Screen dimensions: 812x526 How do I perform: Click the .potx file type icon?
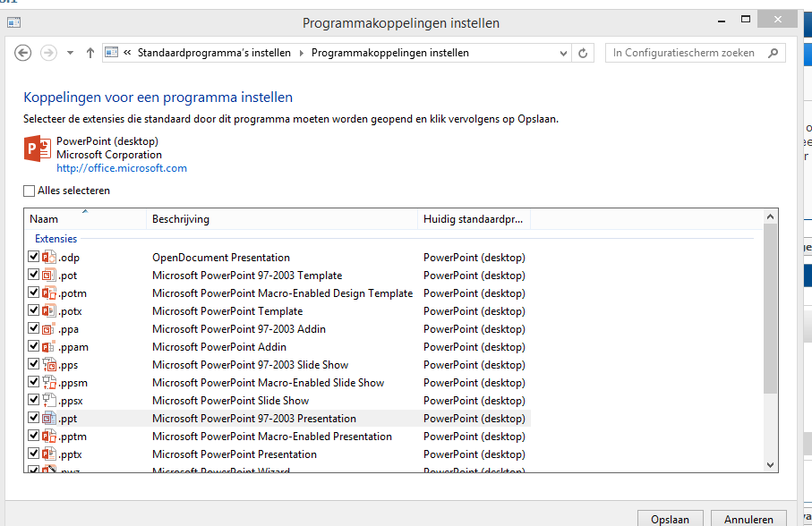click(49, 310)
